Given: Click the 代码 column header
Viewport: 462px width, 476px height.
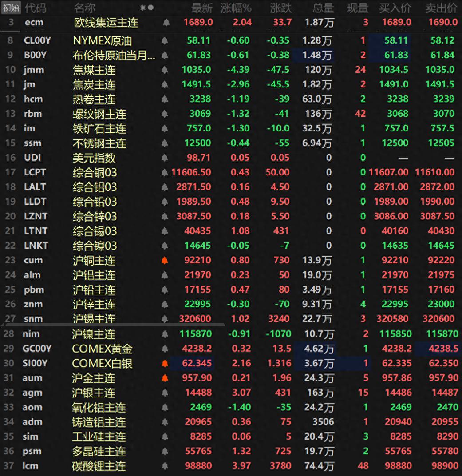Looking at the screenshot, I should pyautogui.click(x=35, y=8).
